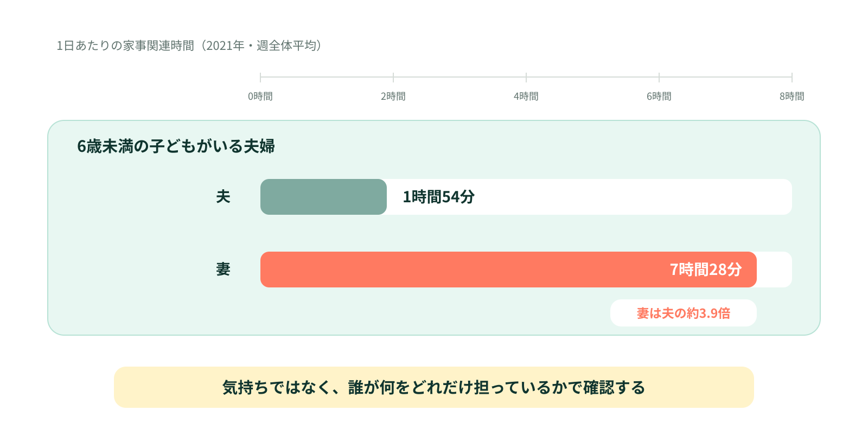The height and width of the screenshot is (423, 868).
Task: Click the tick mark above 2時間
Action: [393, 78]
